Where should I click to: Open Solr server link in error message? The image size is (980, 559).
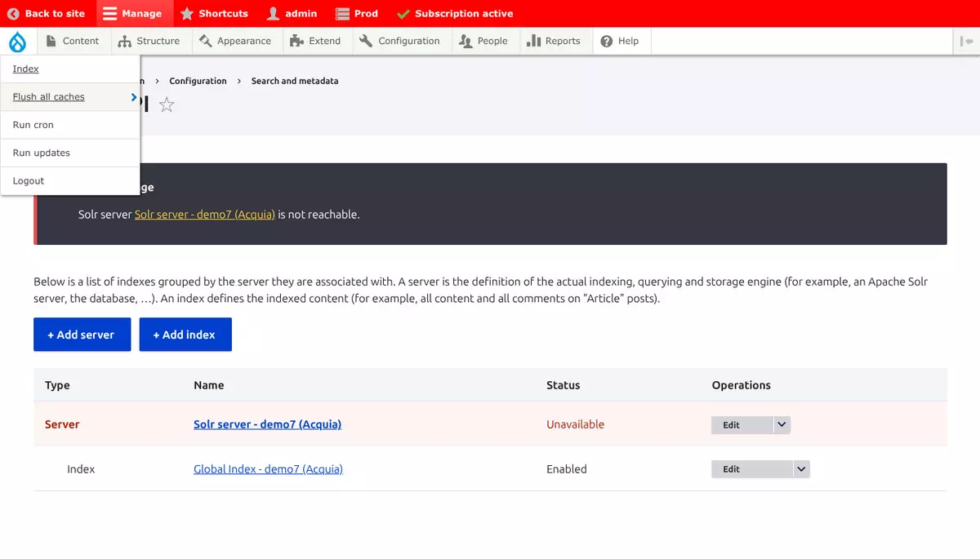click(205, 215)
